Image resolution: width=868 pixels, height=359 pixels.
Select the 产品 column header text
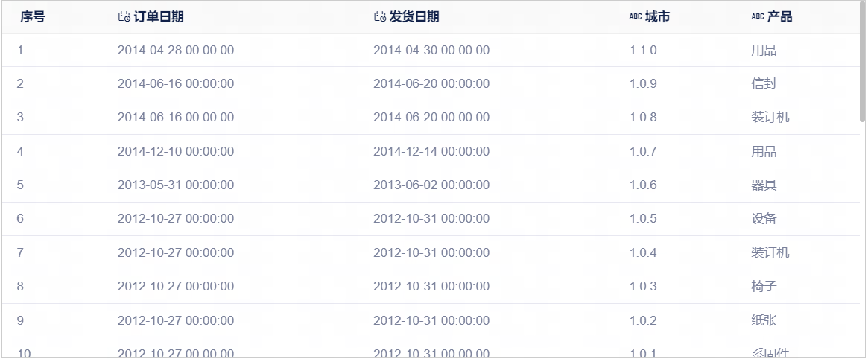[779, 17]
